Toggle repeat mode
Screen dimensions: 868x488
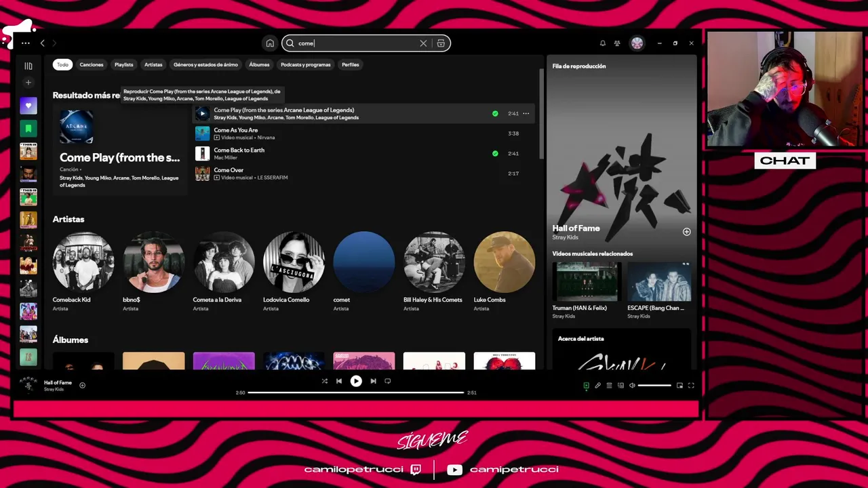click(x=387, y=381)
